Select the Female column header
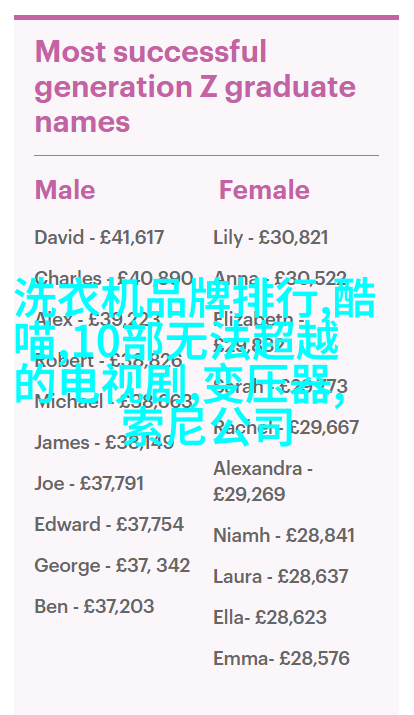 point(264,190)
